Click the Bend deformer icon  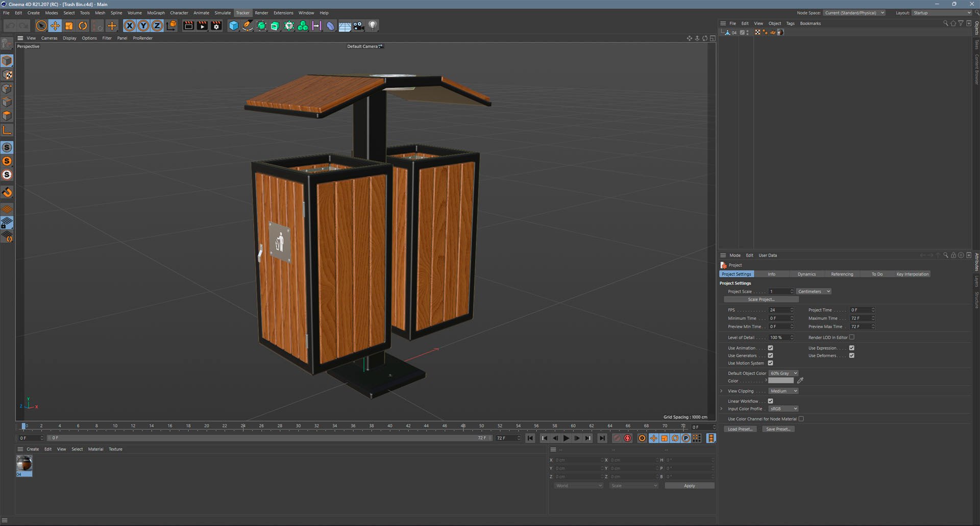point(331,26)
